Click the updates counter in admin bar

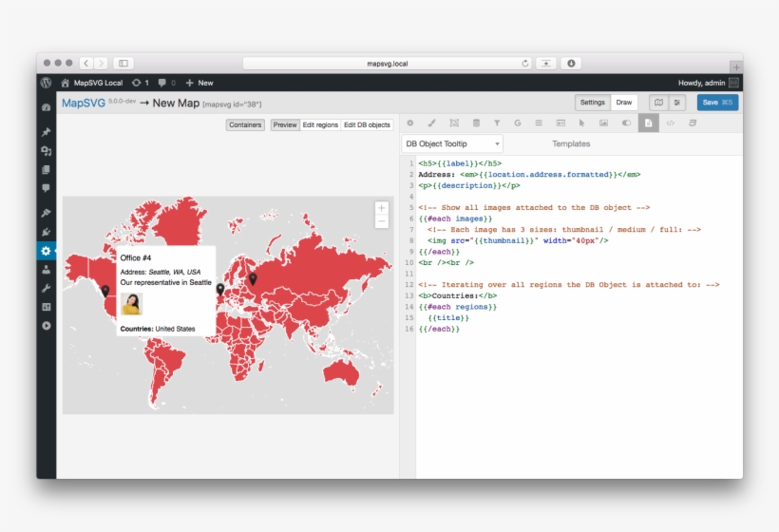[141, 83]
